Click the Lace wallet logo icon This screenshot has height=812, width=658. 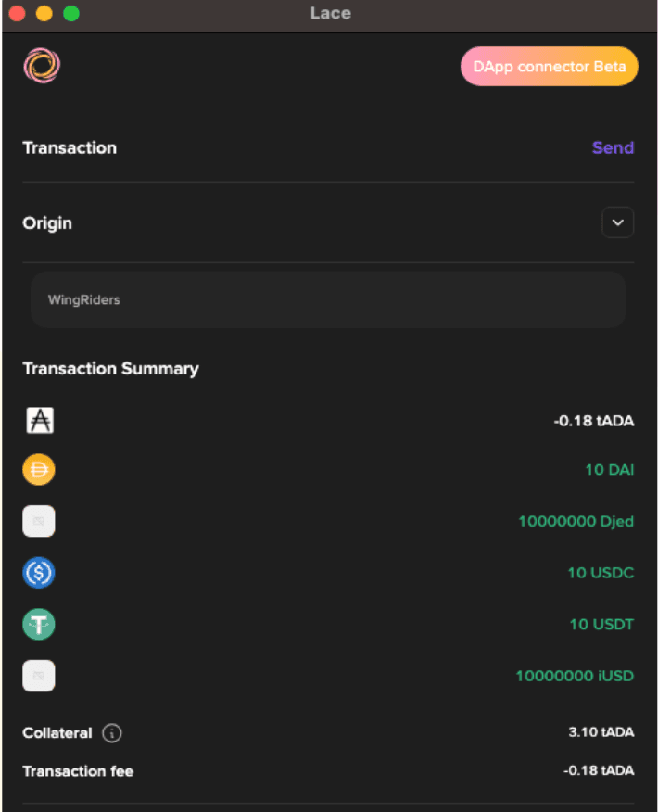(x=41, y=66)
